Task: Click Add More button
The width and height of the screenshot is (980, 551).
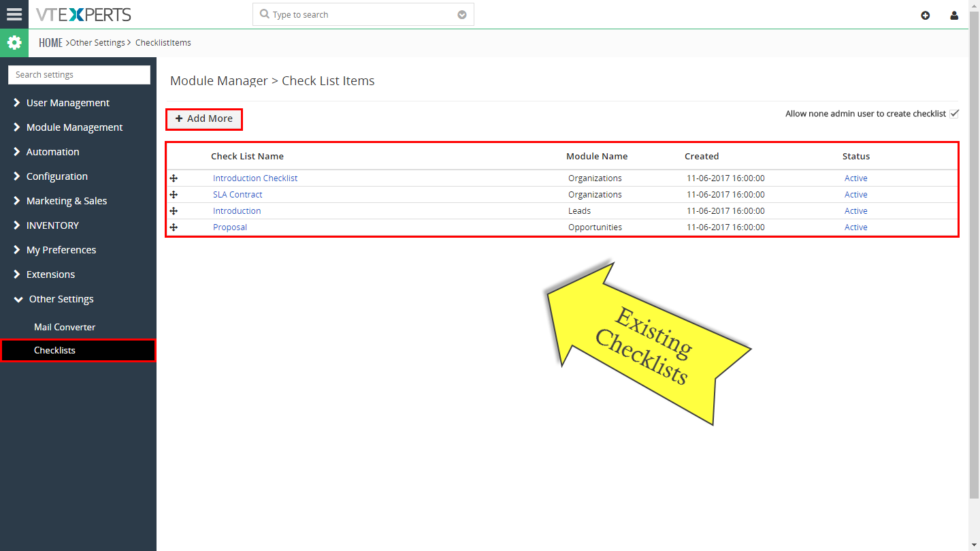Action: click(204, 119)
